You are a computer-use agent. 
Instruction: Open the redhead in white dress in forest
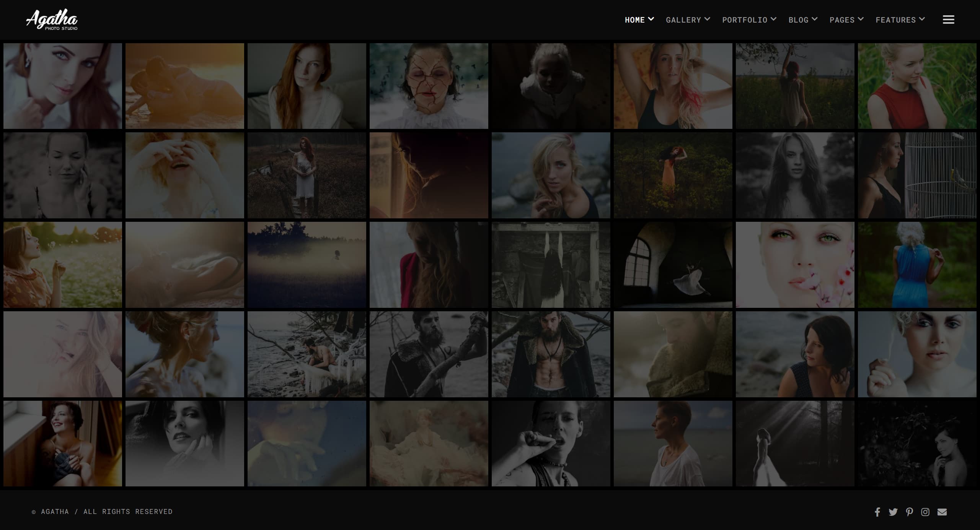coord(307,176)
